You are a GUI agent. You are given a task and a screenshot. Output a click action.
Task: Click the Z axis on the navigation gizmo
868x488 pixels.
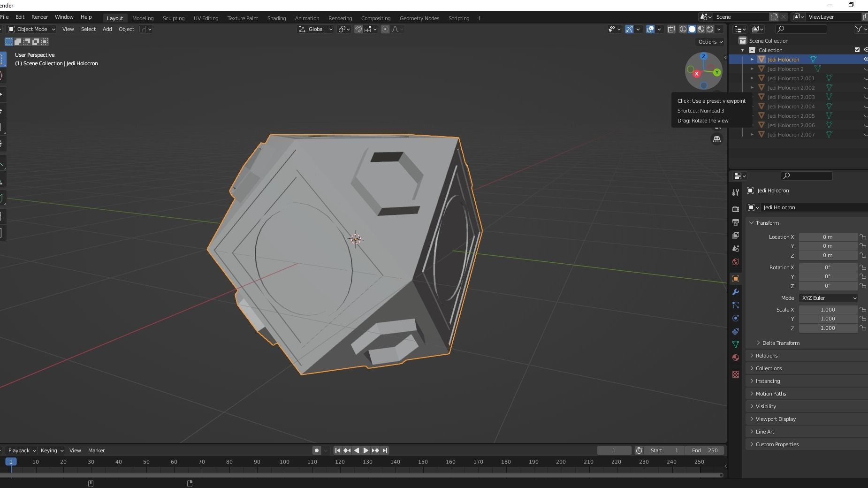703,56
